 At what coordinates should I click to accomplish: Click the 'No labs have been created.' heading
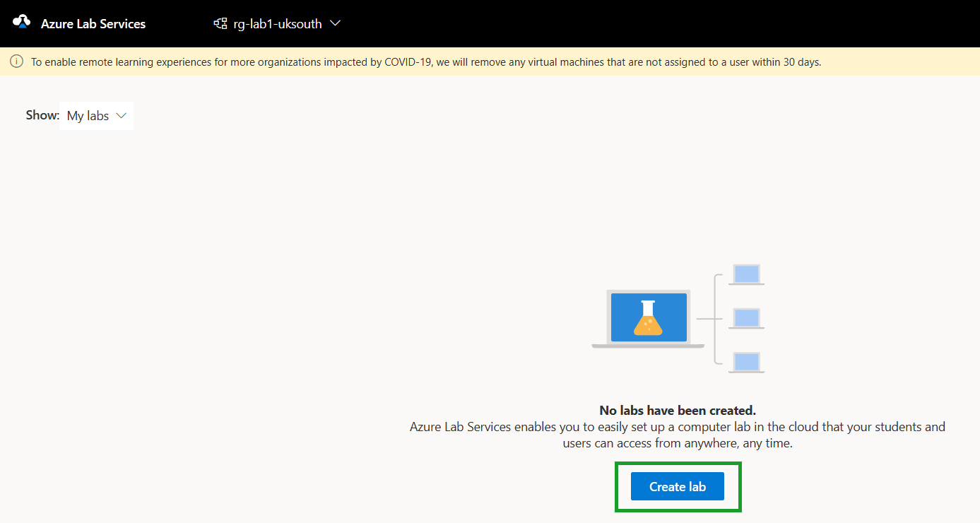[678, 410]
